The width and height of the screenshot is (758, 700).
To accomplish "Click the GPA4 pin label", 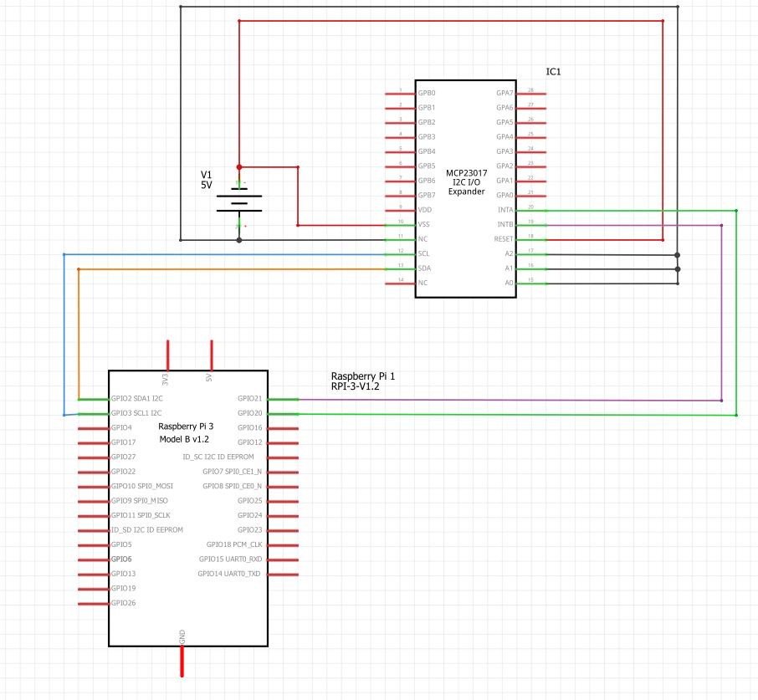I will (x=504, y=136).
